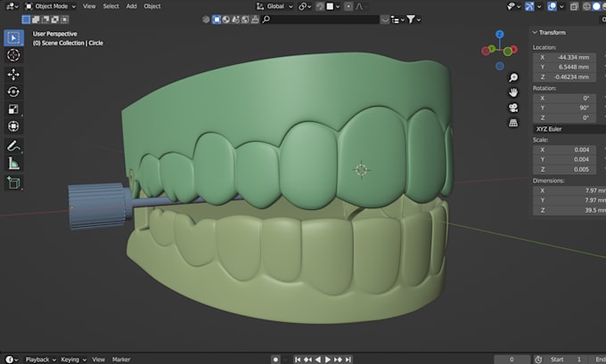
Task: Switch perspective/orthographic grid icon
Action: click(513, 123)
